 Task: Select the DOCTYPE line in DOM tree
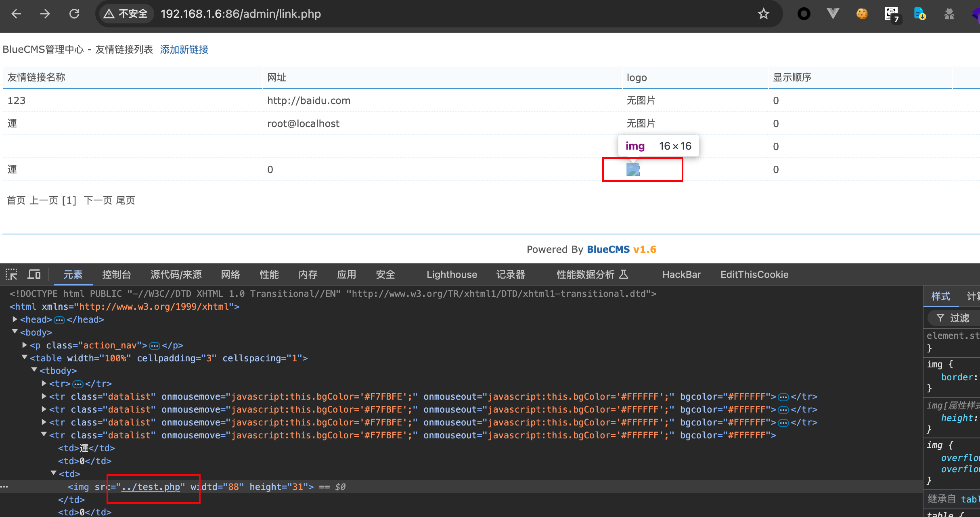333,294
